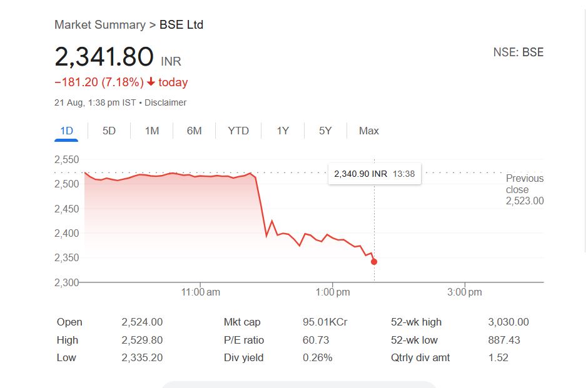Image resolution: width=588 pixels, height=388 pixels.
Task: Open the 1M chart view
Action: tap(152, 131)
